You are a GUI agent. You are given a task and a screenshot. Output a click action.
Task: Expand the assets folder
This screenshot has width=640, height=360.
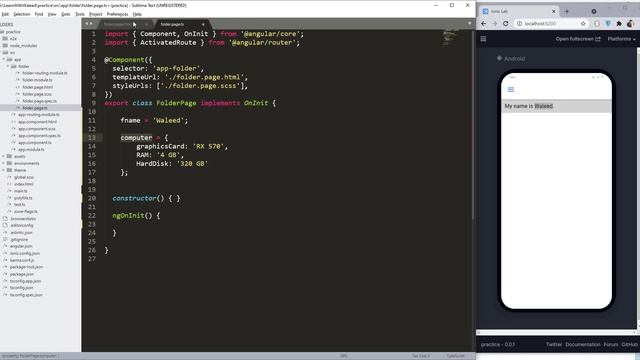pos(20,156)
